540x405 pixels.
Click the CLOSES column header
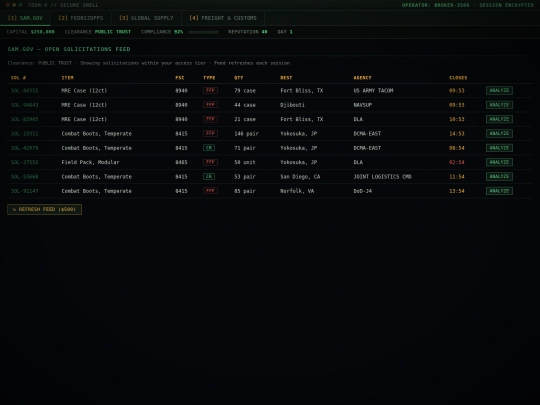click(458, 78)
